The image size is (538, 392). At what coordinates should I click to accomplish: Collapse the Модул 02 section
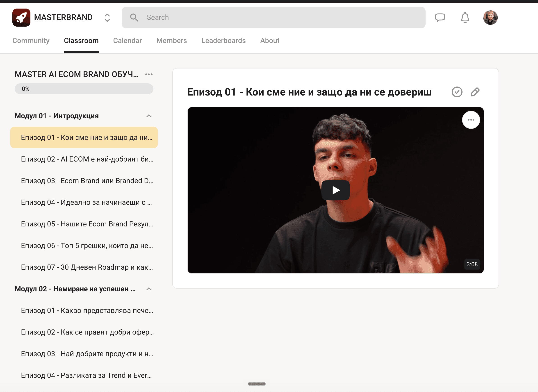coord(149,289)
